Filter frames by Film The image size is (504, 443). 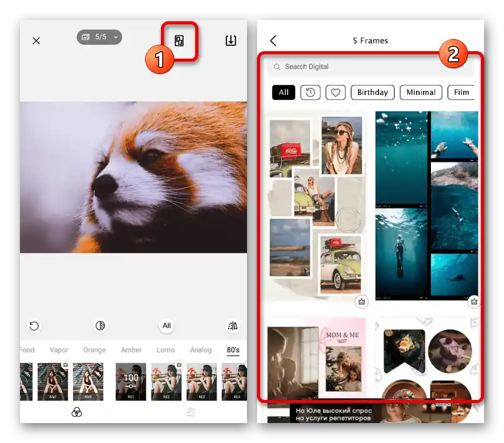(461, 92)
